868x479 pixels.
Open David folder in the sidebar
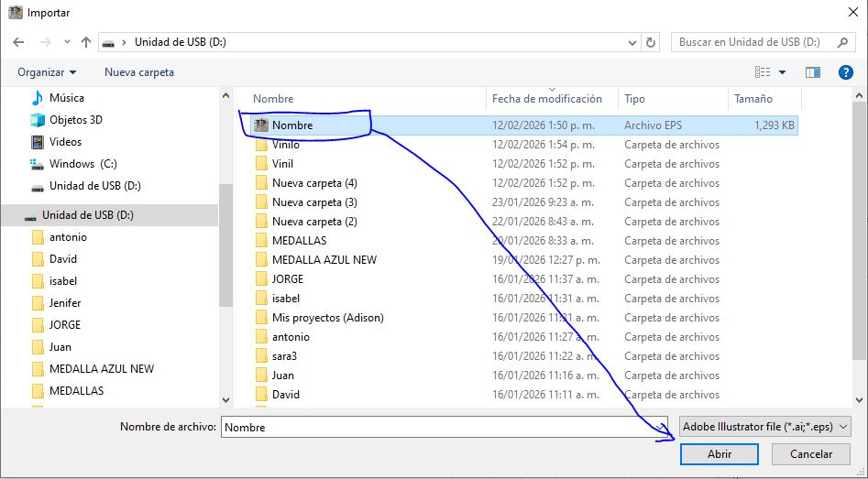[63, 259]
